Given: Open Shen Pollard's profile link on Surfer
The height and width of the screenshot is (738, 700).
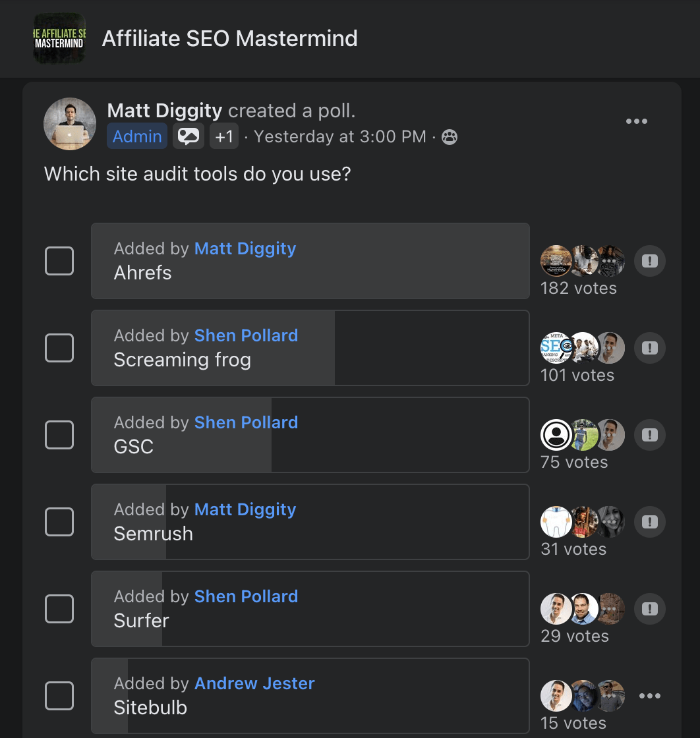Looking at the screenshot, I should 245,596.
